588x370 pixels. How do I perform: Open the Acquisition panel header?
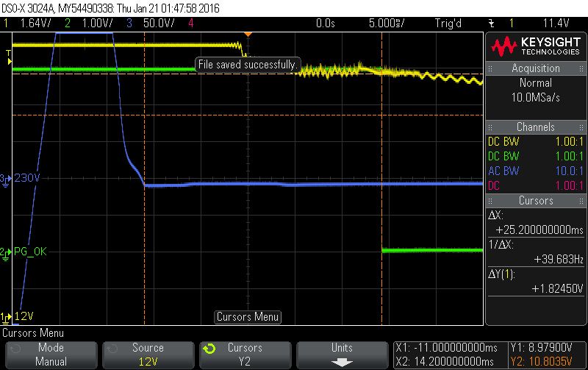pos(536,68)
